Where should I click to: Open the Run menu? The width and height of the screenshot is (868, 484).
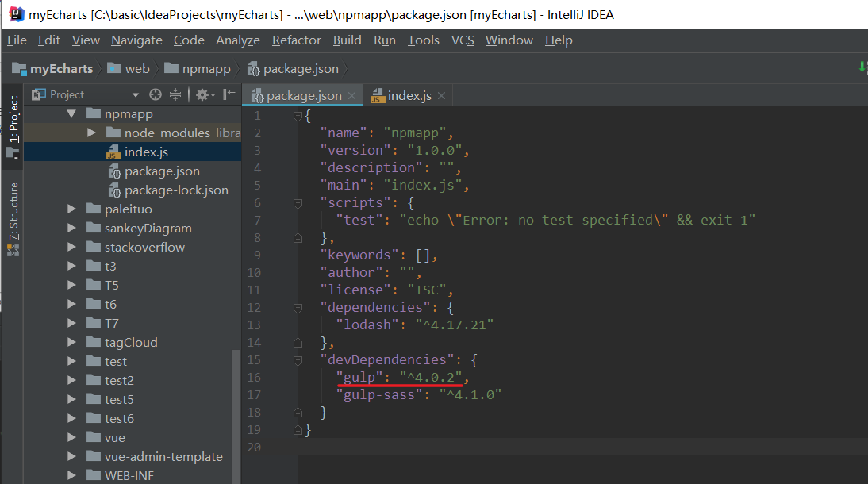point(385,40)
